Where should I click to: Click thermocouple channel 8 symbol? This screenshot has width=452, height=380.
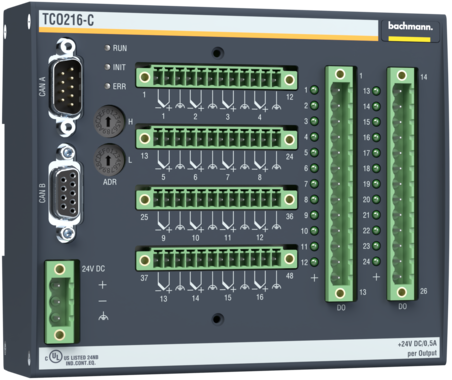click(260, 161)
